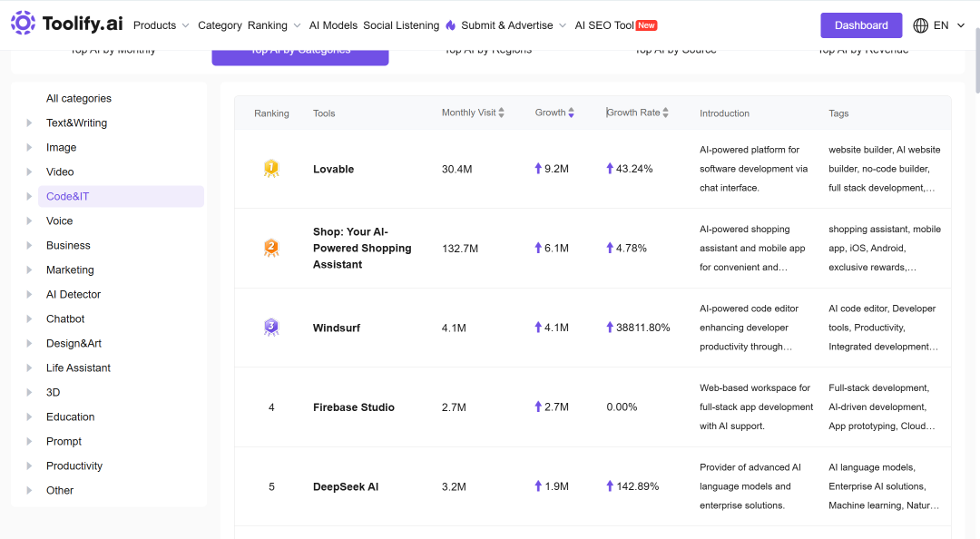Click the Introduction column header
Image resolution: width=980 pixels, height=539 pixels.
tap(724, 113)
